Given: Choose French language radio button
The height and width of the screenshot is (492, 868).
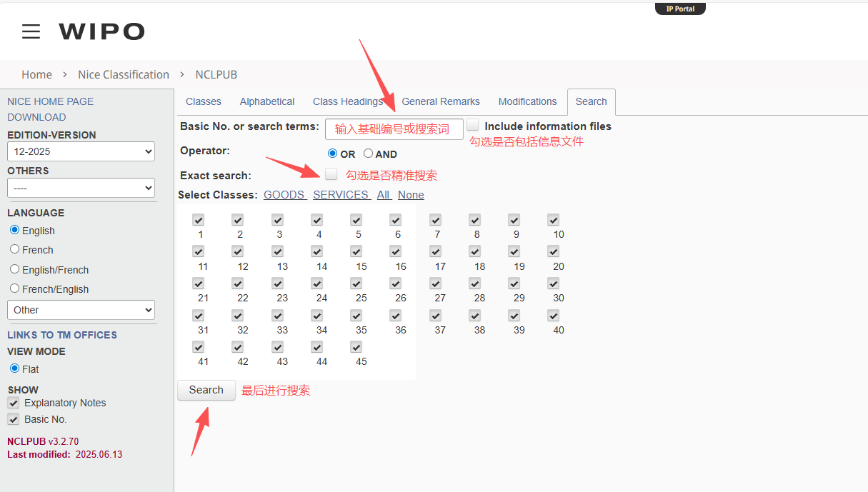Looking at the screenshot, I should point(15,249).
